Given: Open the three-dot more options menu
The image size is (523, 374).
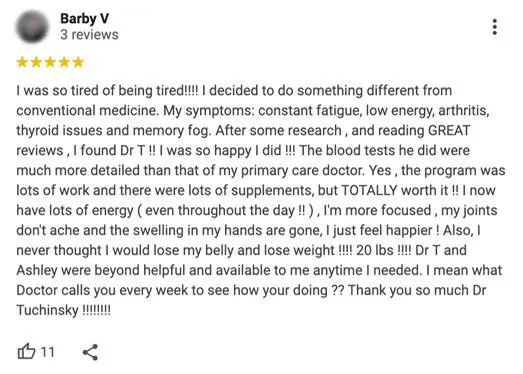Looking at the screenshot, I should point(495,27).
